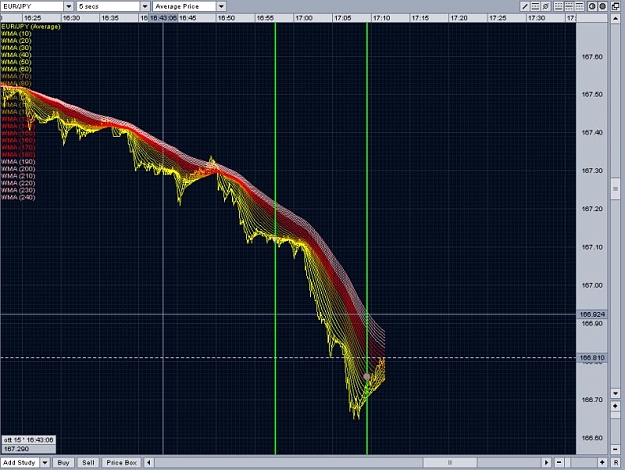
Task: Click the vertical scrollbar thumb
Action: point(615,189)
